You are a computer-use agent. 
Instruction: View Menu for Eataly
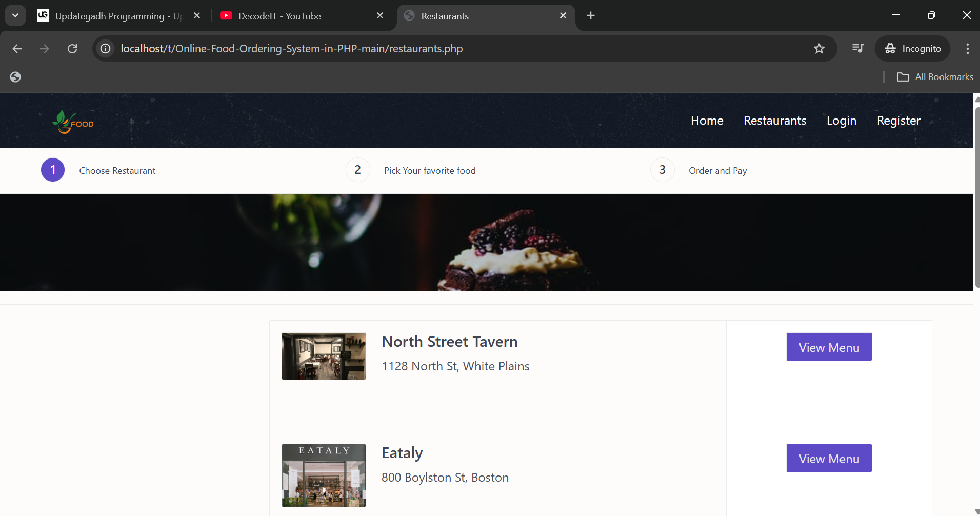point(829,459)
